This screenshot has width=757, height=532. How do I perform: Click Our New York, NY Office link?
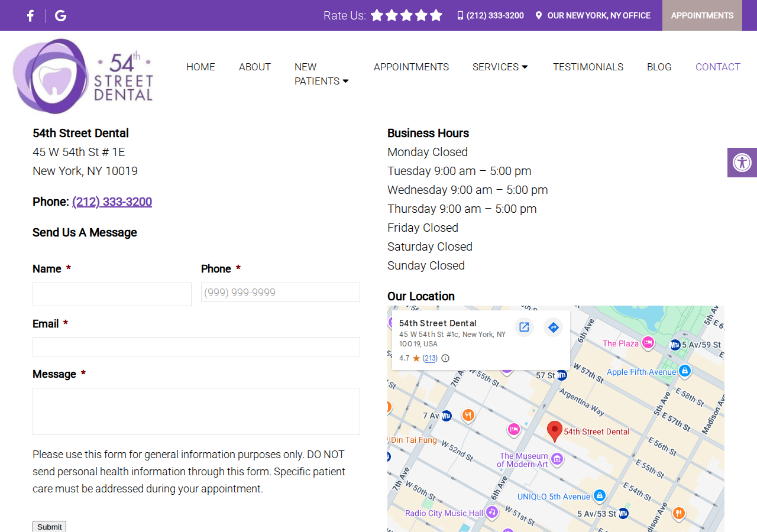(x=599, y=15)
